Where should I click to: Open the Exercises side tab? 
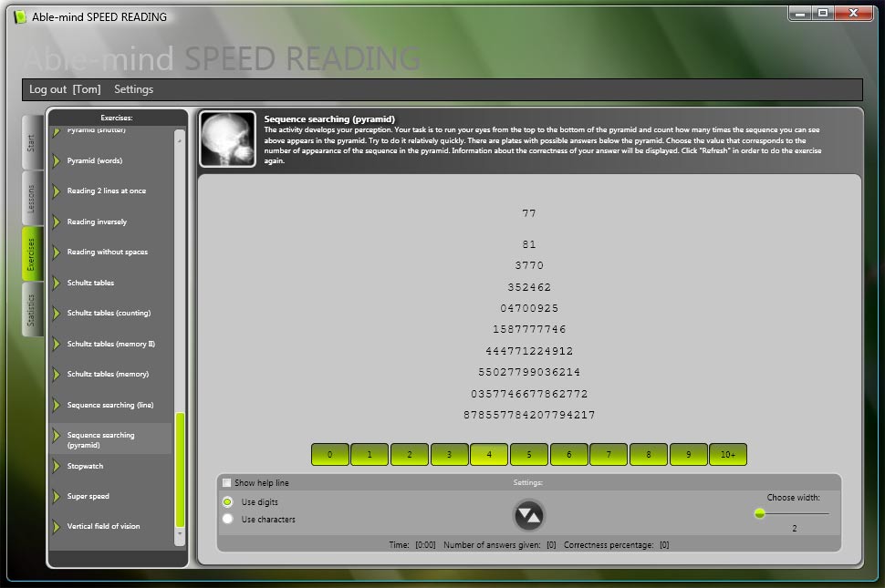click(x=32, y=253)
